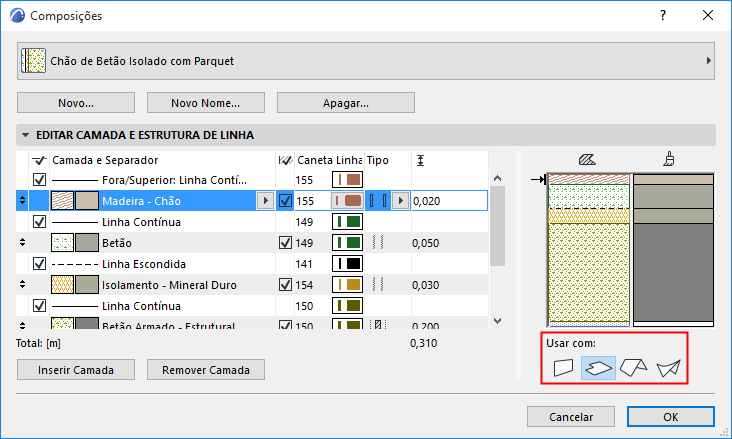Image resolution: width=732 pixels, height=439 pixels.
Task: Select the Linha Escondida separator row
Action: coord(144,264)
